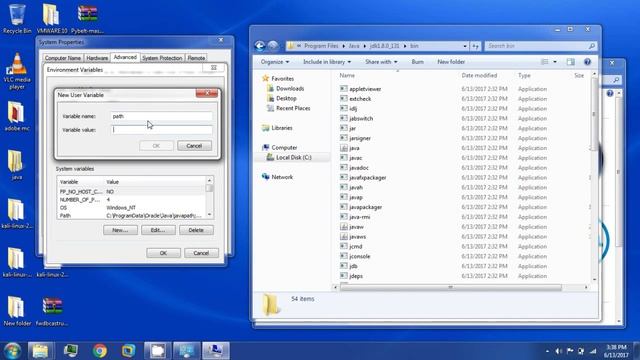Image resolution: width=640 pixels, height=360 pixels.
Task: Switch to the Advanced tab
Action: tap(125, 57)
